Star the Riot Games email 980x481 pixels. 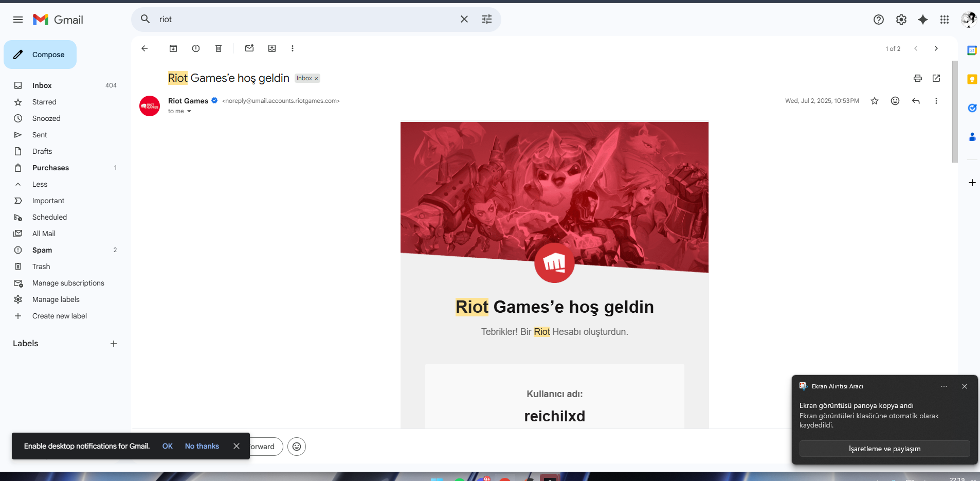click(875, 101)
